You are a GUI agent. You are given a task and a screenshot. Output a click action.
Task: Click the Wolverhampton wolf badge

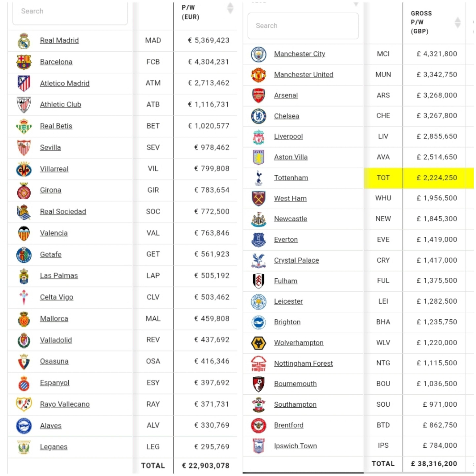(x=258, y=343)
